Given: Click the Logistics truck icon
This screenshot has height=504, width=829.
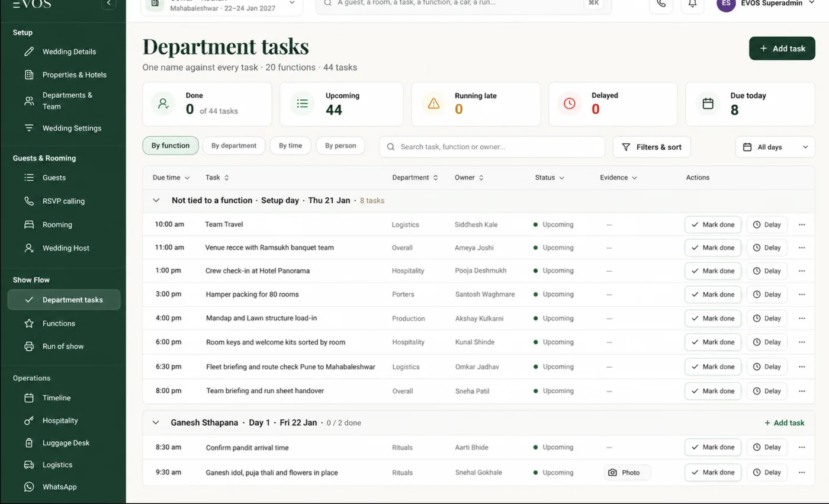Looking at the screenshot, I should [29, 465].
